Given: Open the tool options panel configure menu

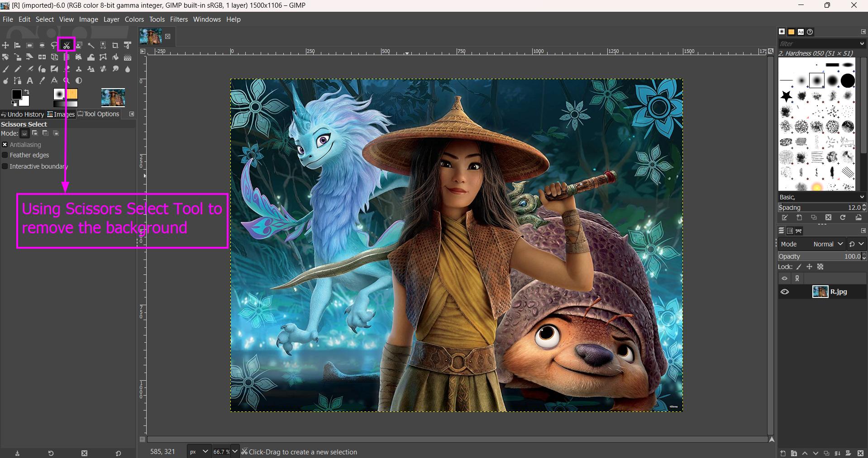Looking at the screenshot, I should 132,114.
